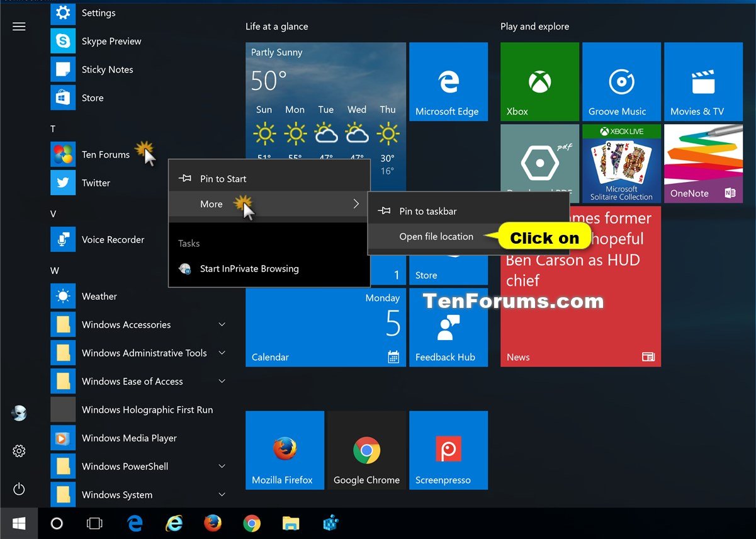This screenshot has height=539, width=756.
Task: Launch Skype Preview from the app list
Action: tap(111, 41)
